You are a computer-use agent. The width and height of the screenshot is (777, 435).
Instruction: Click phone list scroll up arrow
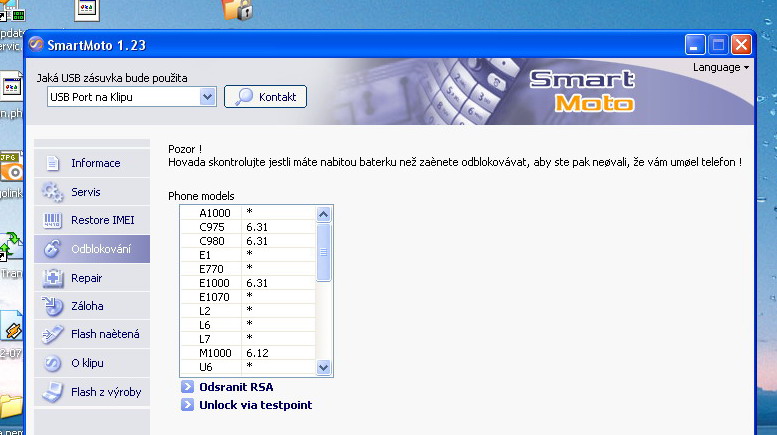click(323, 214)
